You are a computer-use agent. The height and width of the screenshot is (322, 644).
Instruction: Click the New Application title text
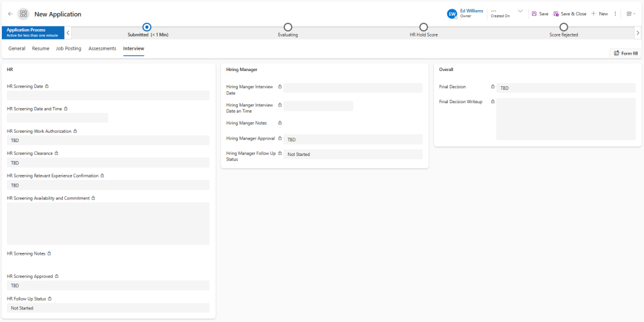point(58,14)
